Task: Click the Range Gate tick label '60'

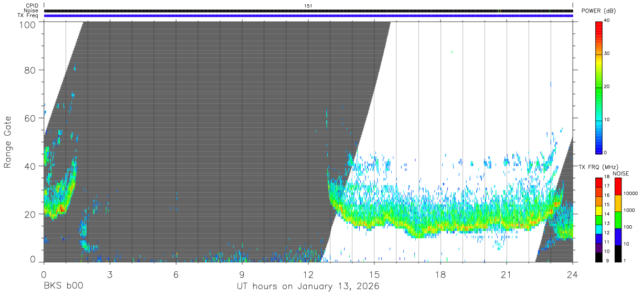Action: [x=30, y=118]
